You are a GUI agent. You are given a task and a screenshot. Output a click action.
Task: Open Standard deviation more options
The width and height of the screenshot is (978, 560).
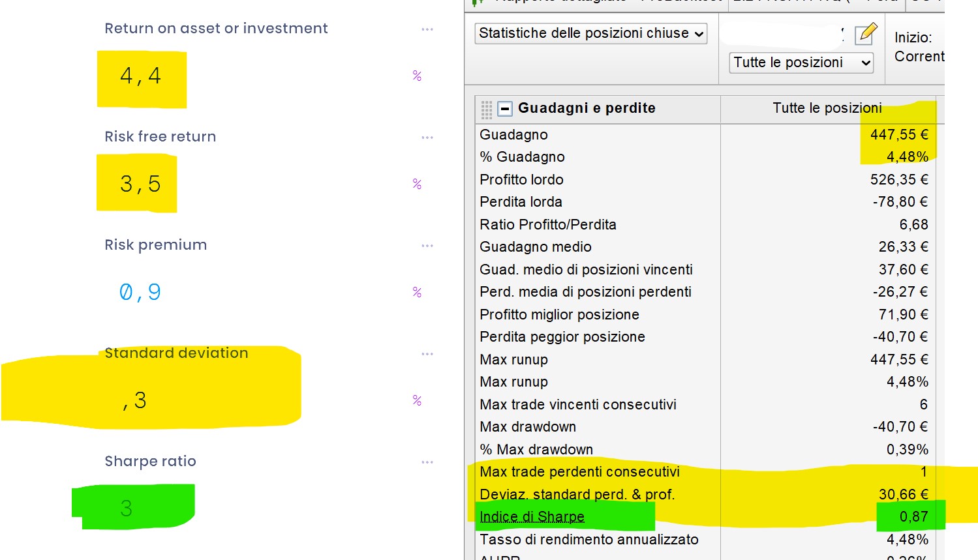pos(427,354)
